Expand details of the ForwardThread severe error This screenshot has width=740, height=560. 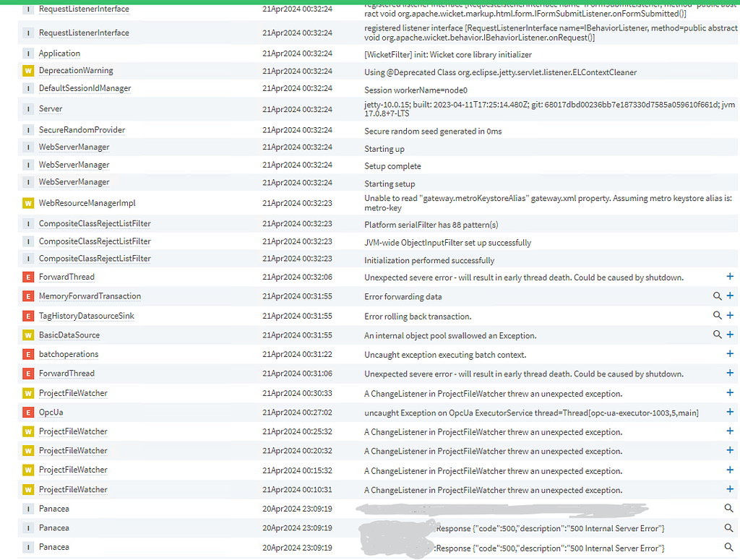(x=730, y=277)
